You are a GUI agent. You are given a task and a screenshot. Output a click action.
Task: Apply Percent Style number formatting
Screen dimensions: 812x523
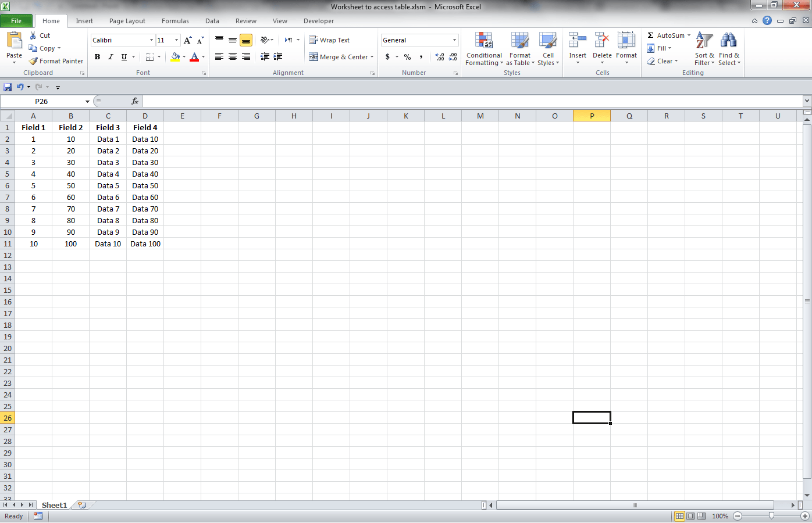407,57
